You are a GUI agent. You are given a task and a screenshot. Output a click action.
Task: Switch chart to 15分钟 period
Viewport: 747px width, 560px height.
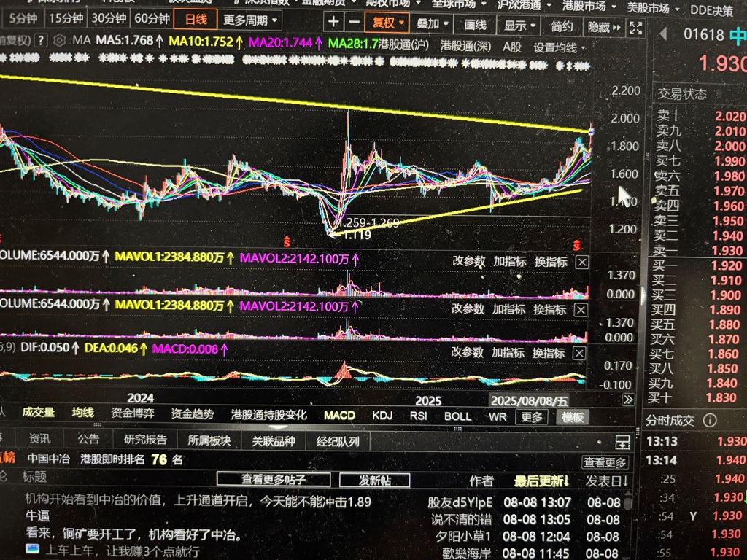66,18
